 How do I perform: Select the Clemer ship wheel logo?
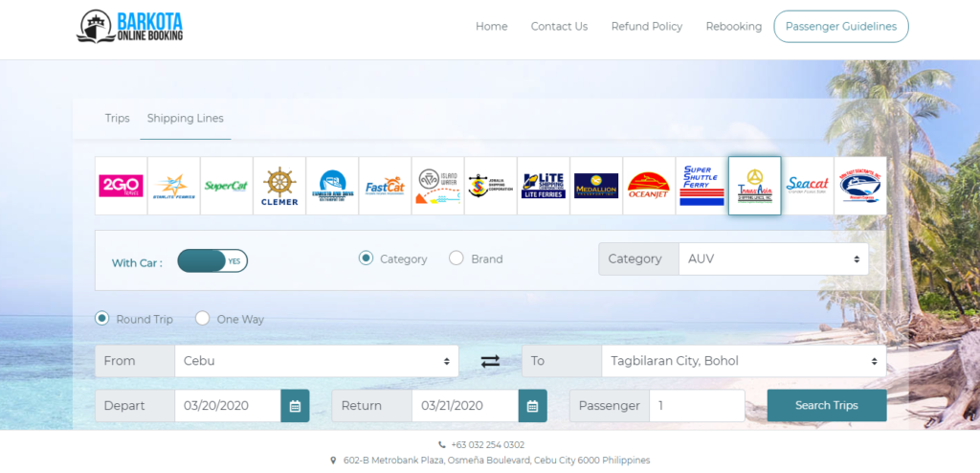(279, 186)
